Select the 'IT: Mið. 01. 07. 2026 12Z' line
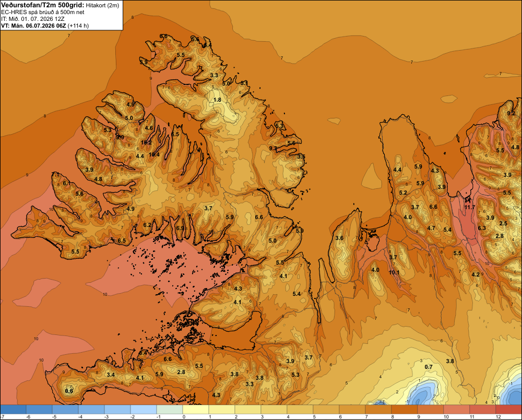Viewport: 522px width, 420px height. 32,19
